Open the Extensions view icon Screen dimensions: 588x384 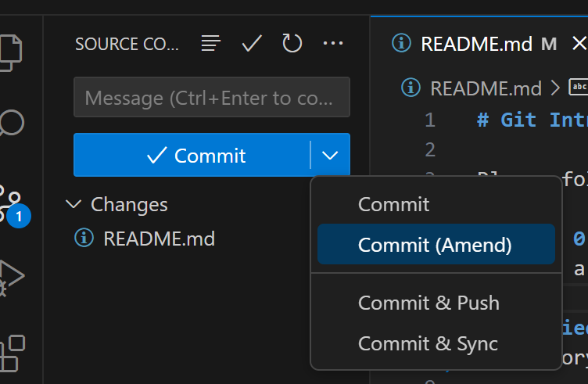pos(11,353)
